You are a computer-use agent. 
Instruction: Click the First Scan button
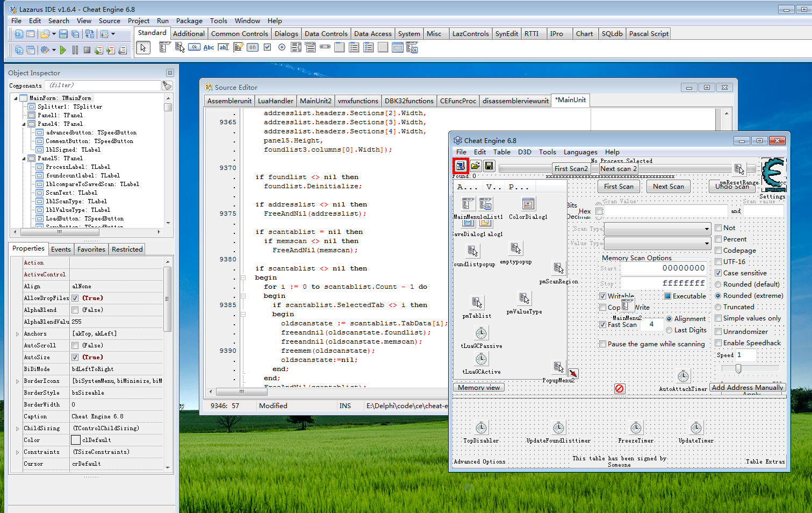(x=619, y=187)
